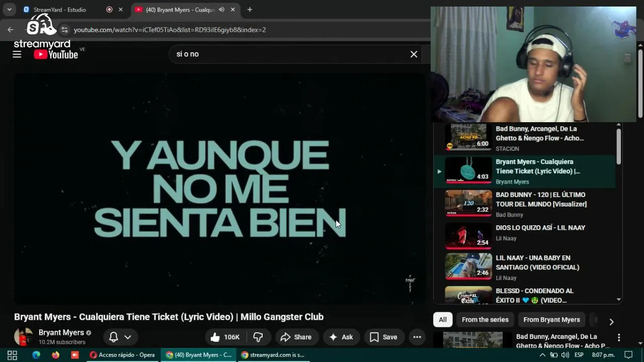Switch to Acceso rápido - Opera window
The image size is (644, 362).
point(122,355)
